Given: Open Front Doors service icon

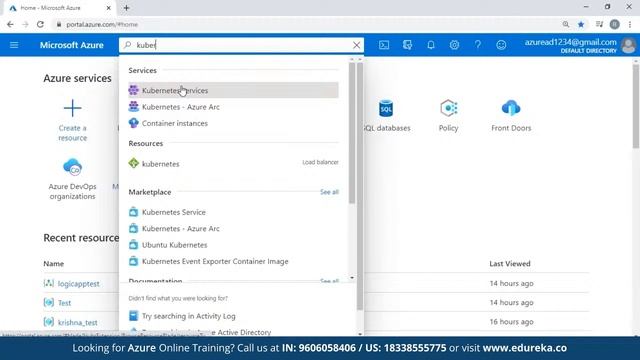Looking at the screenshot, I should coord(511,109).
